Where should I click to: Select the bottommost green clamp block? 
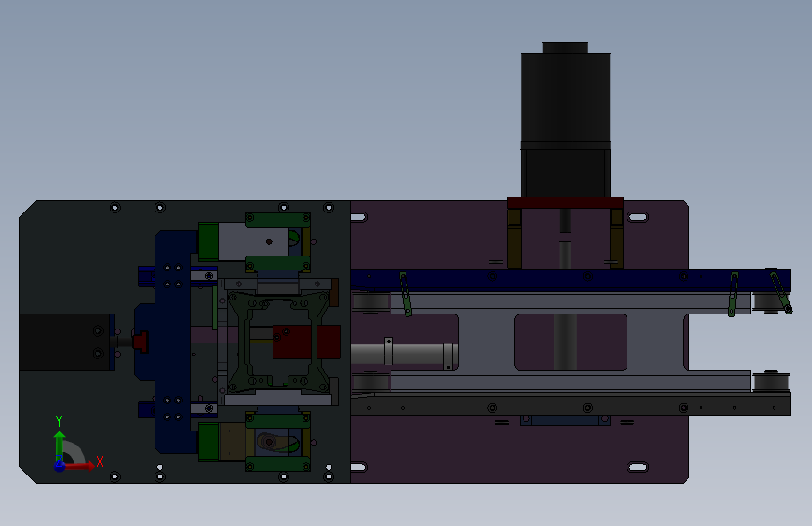coord(278,463)
